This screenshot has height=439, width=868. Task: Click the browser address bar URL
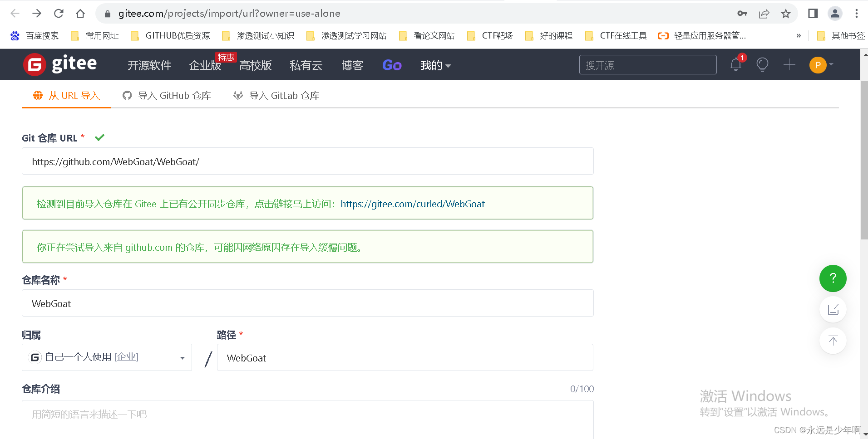click(229, 14)
